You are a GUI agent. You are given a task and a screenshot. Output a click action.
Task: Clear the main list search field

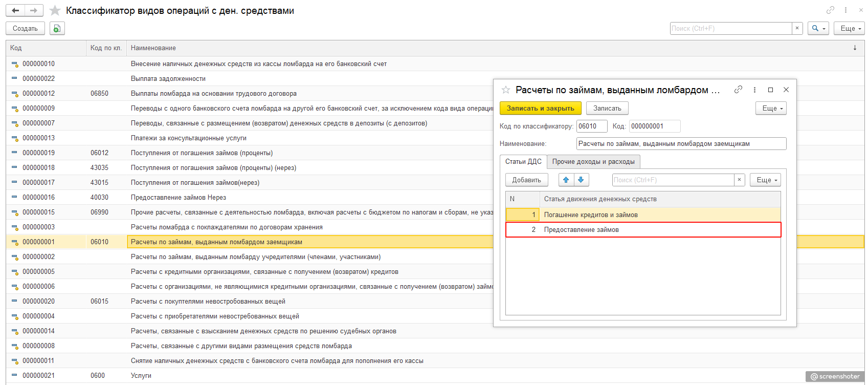click(x=797, y=29)
